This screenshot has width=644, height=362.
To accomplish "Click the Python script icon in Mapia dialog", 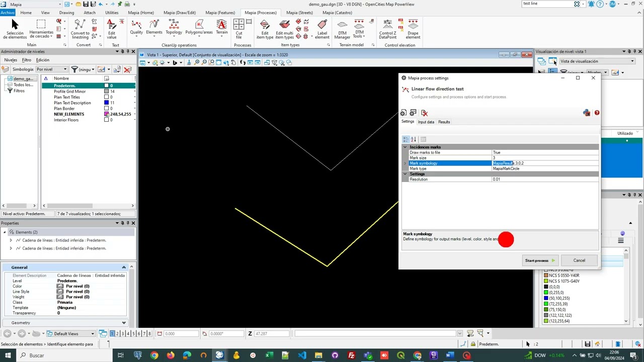I will coord(587,113).
